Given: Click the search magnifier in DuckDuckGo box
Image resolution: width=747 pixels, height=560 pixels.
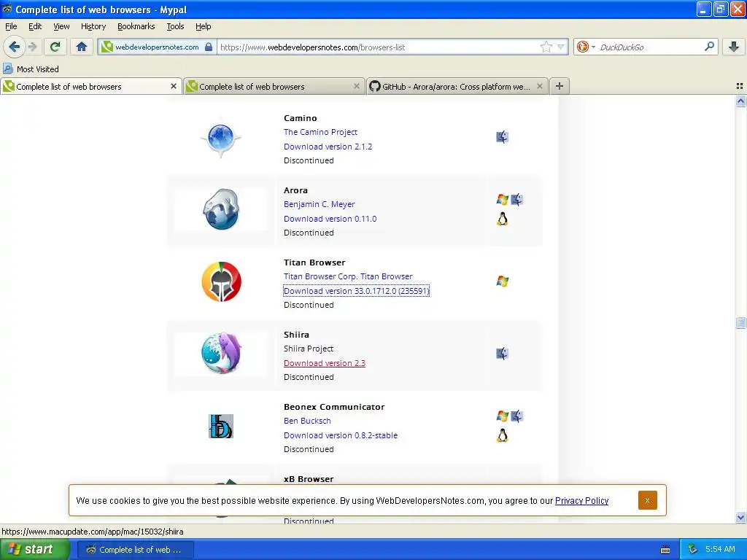Looking at the screenshot, I should coord(709,47).
